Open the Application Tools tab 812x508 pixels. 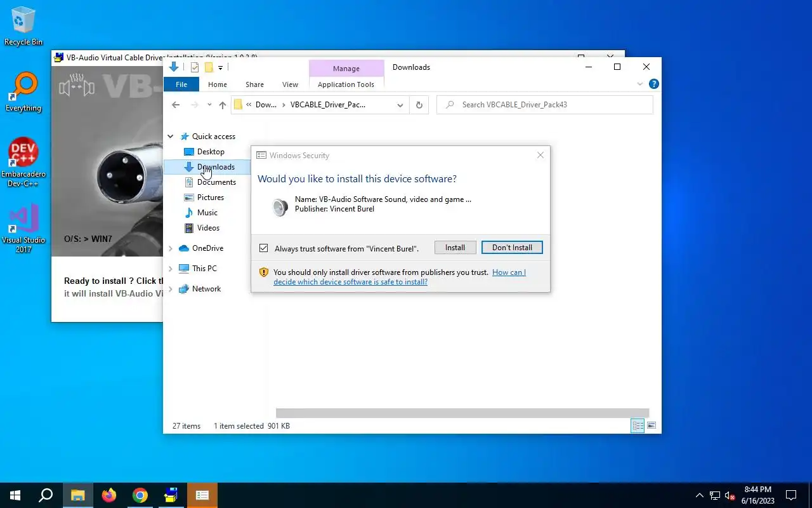(x=346, y=84)
